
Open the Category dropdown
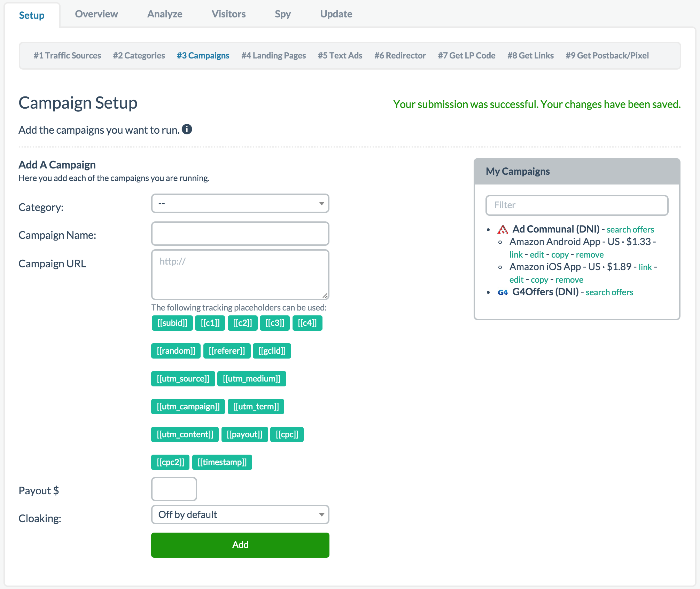(240, 203)
